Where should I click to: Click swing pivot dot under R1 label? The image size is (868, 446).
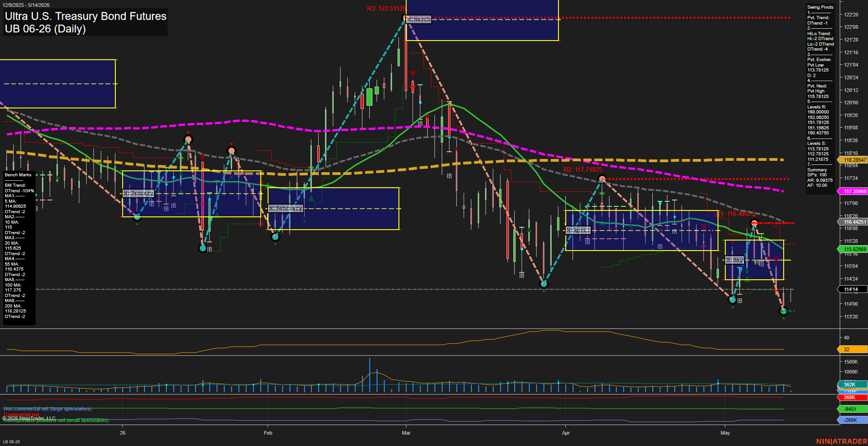tap(754, 223)
